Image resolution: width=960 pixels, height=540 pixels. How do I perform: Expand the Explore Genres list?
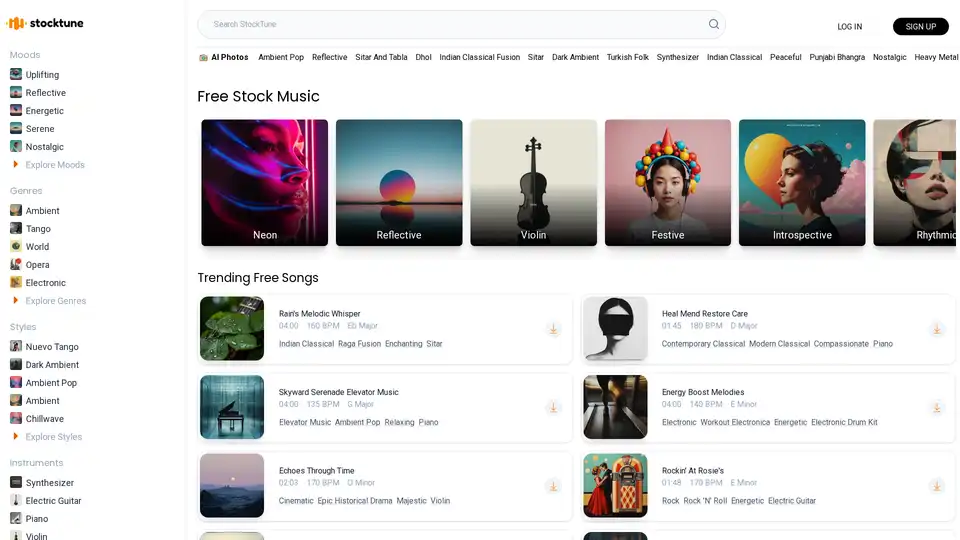click(55, 301)
